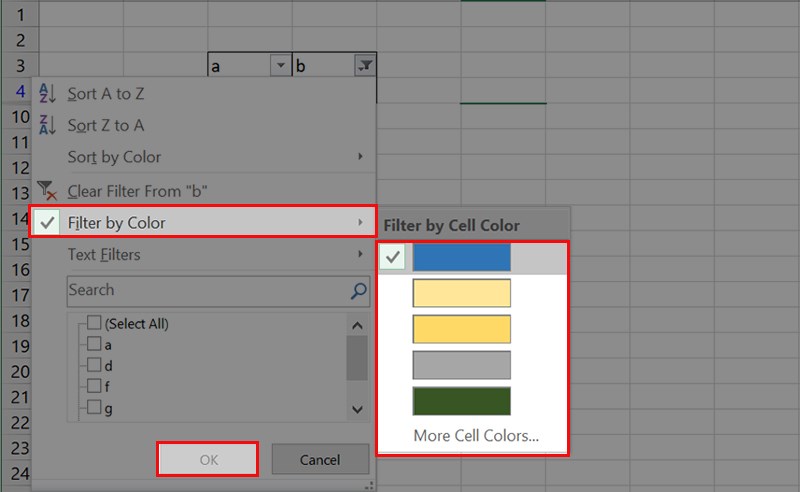
Task: Expand the Filter by Color submenu arrow
Action: click(x=360, y=222)
